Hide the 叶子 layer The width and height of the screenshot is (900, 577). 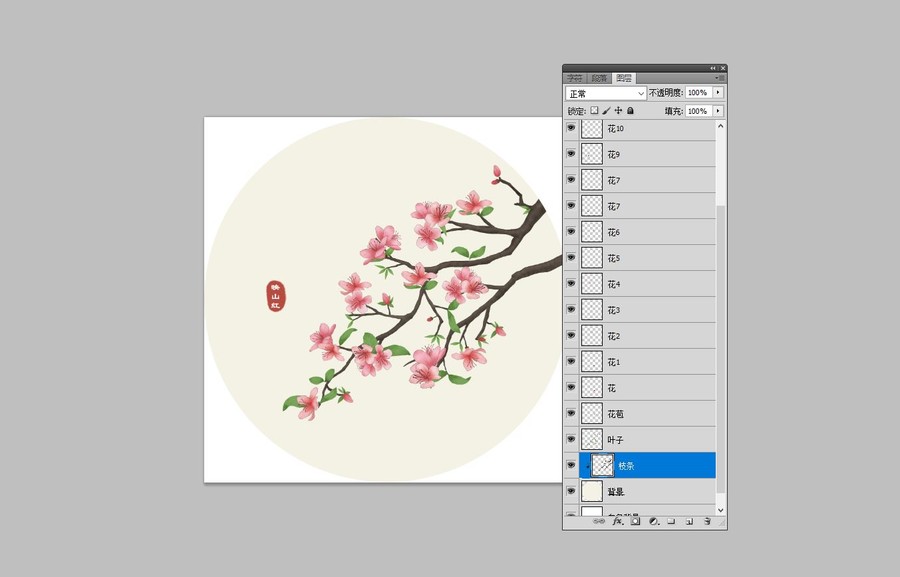point(571,439)
